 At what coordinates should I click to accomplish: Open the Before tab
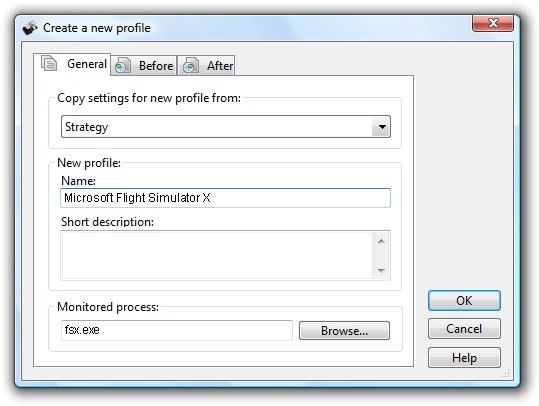(x=144, y=65)
